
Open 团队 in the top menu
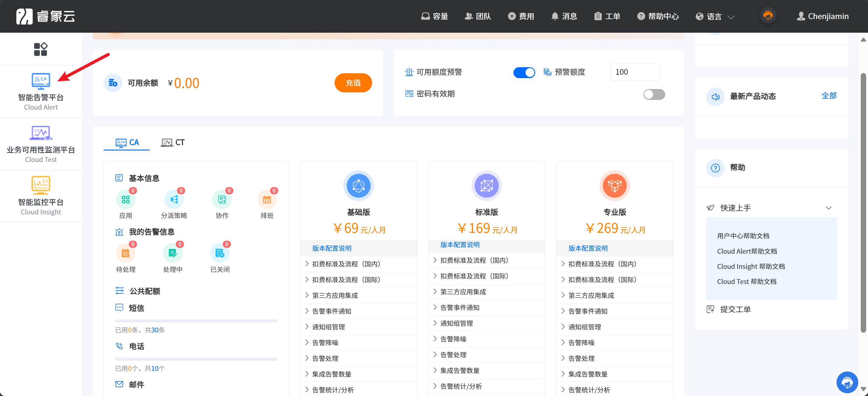point(478,16)
